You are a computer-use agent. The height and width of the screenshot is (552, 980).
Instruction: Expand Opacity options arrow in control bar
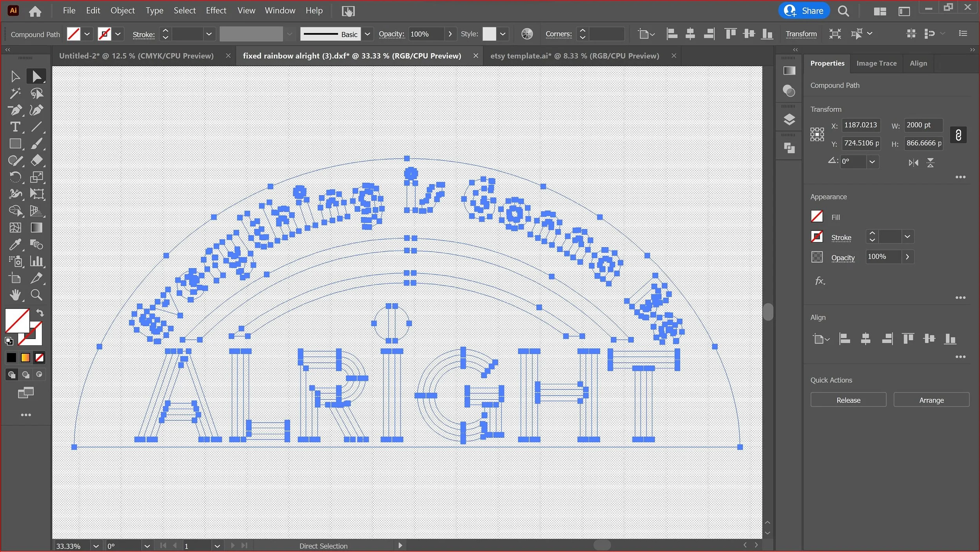click(x=450, y=34)
